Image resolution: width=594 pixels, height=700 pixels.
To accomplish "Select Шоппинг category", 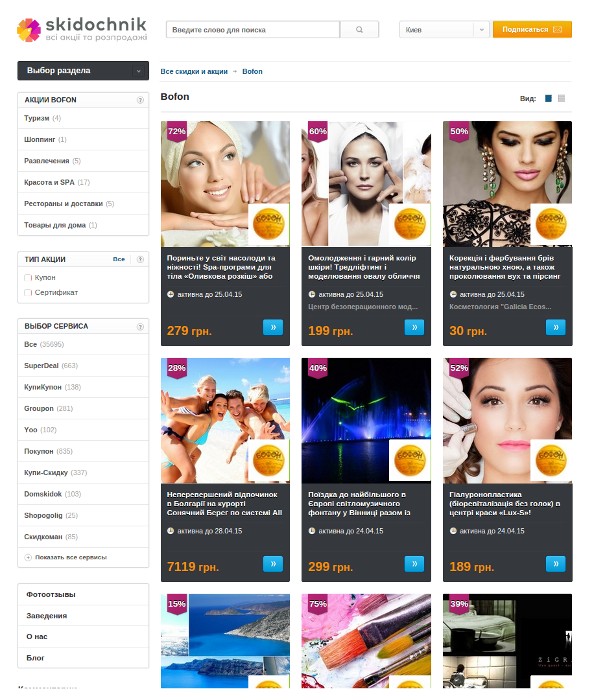I will (x=83, y=140).
